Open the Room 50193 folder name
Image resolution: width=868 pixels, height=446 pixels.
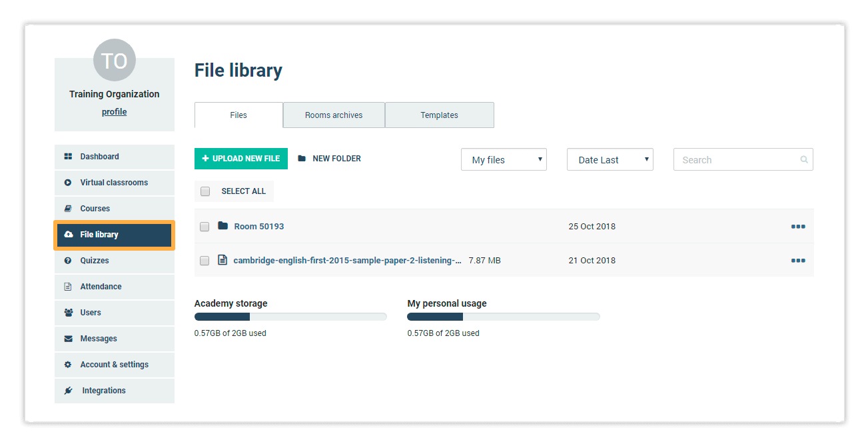click(259, 227)
